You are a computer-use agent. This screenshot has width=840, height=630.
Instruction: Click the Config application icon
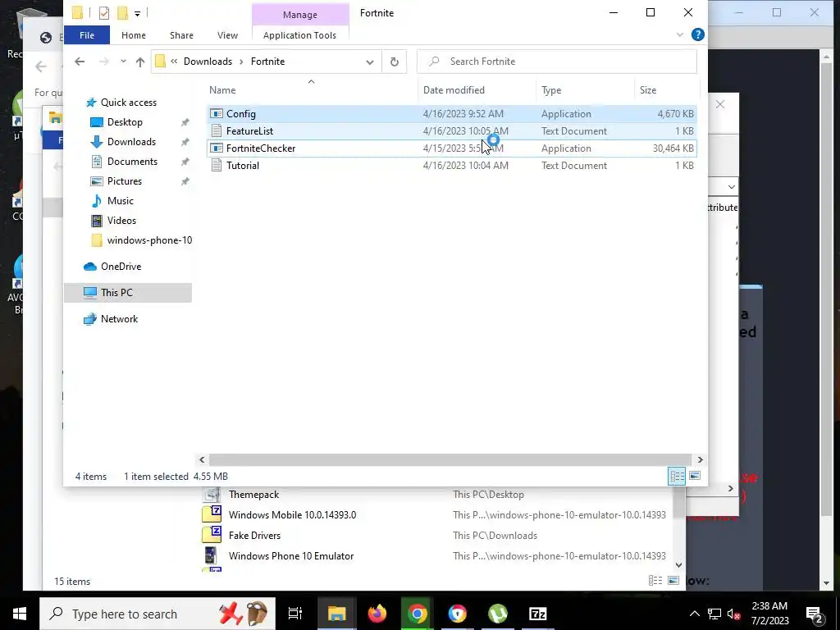click(x=217, y=113)
